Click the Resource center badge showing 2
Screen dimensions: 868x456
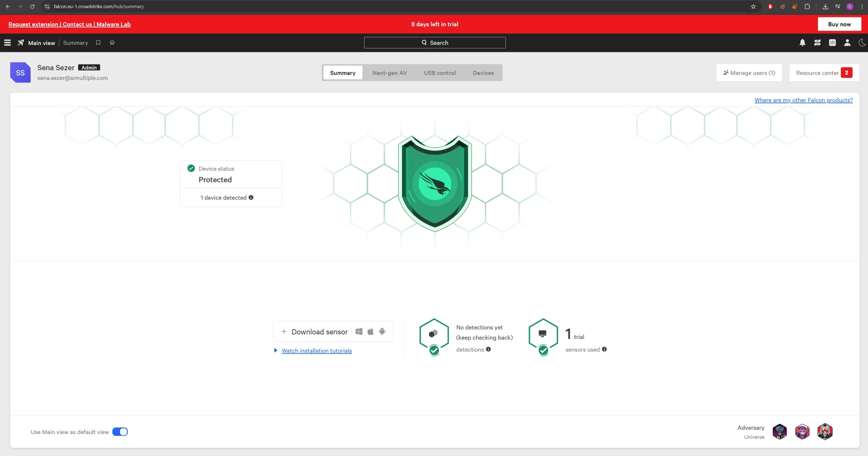click(847, 73)
